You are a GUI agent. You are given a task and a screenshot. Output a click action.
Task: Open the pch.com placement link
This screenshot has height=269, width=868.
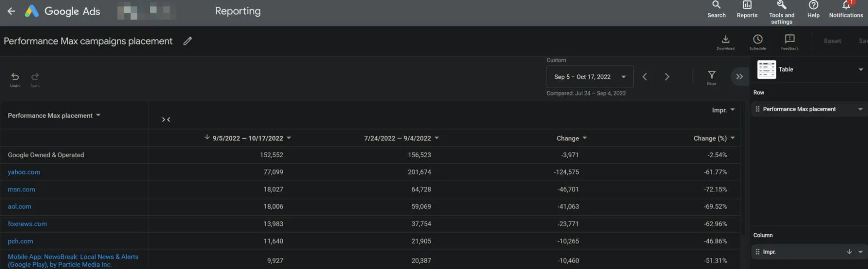click(x=20, y=241)
